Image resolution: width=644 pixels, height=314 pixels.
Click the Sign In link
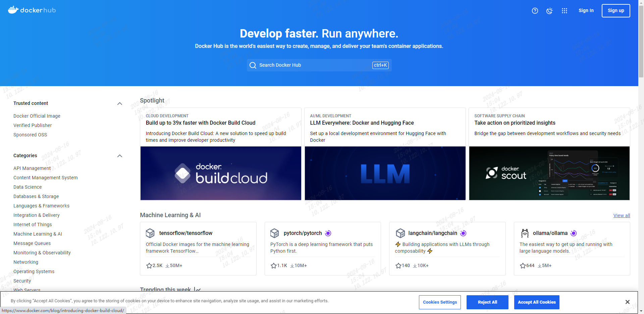[586, 10]
